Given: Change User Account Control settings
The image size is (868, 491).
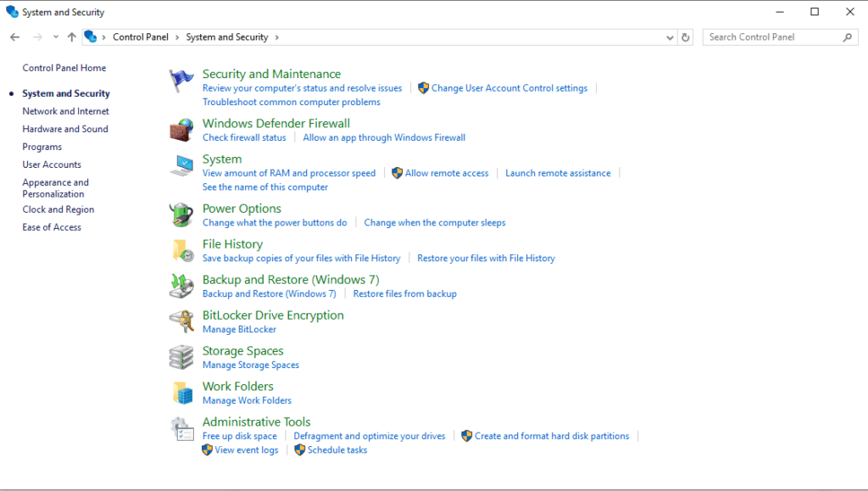Looking at the screenshot, I should click(509, 88).
